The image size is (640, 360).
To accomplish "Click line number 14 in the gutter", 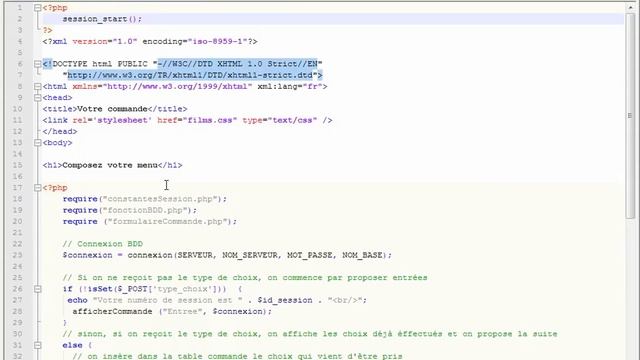I will 18,154.
